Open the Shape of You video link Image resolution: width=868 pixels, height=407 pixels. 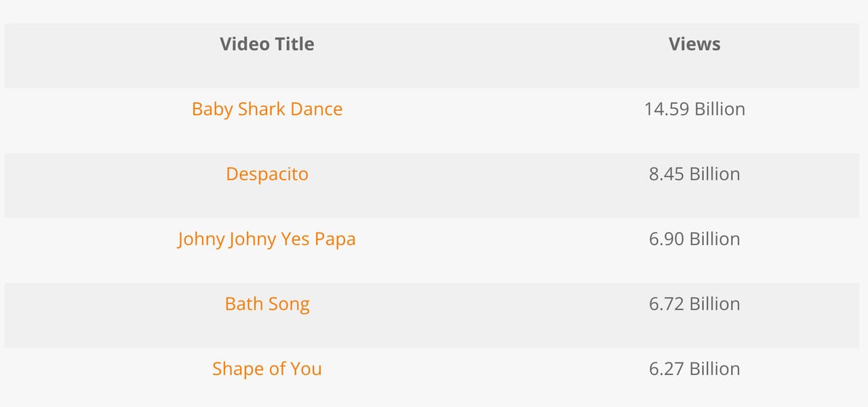(x=267, y=368)
